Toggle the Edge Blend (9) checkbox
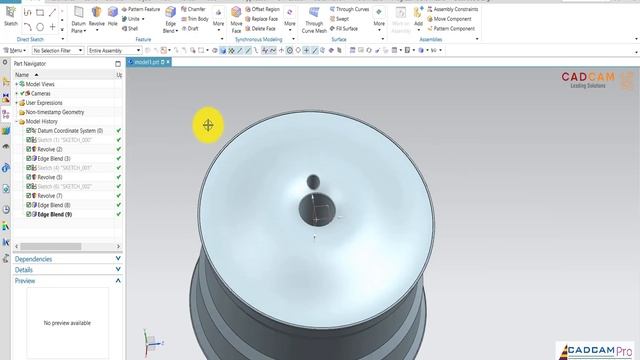This screenshot has width=640, height=360. click(29, 214)
